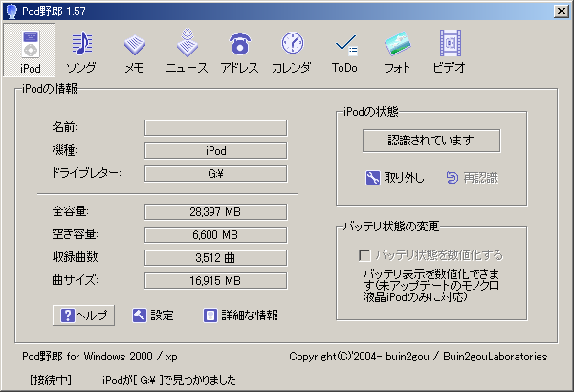Screen dimensions: 574x392
Task: Open the ビデオ (Video) section
Action: tap(450, 52)
